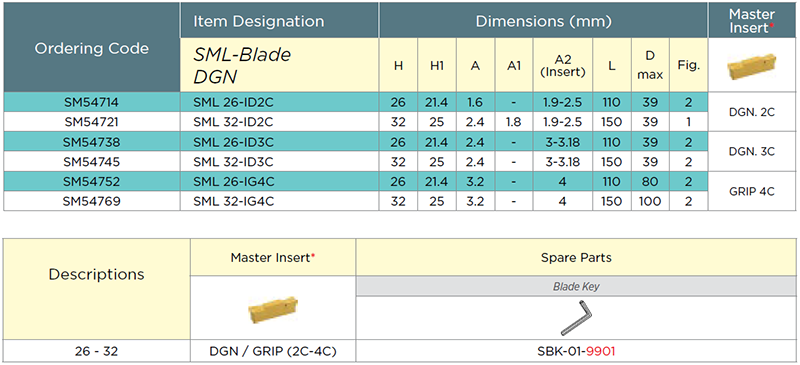Choose ordering code SM54752
This screenshot has width=800, height=365.
click(91, 182)
